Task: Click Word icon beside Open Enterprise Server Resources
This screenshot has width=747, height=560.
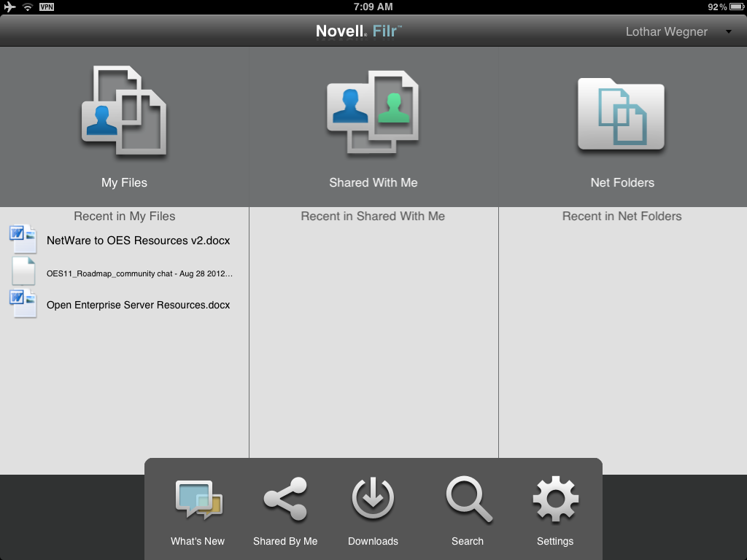Action: pyautogui.click(x=23, y=303)
